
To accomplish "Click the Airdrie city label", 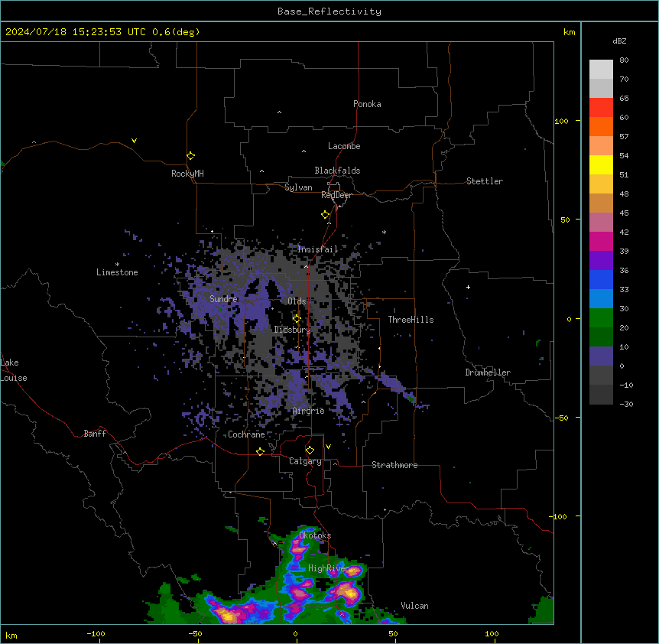I will [x=309, y=411].
